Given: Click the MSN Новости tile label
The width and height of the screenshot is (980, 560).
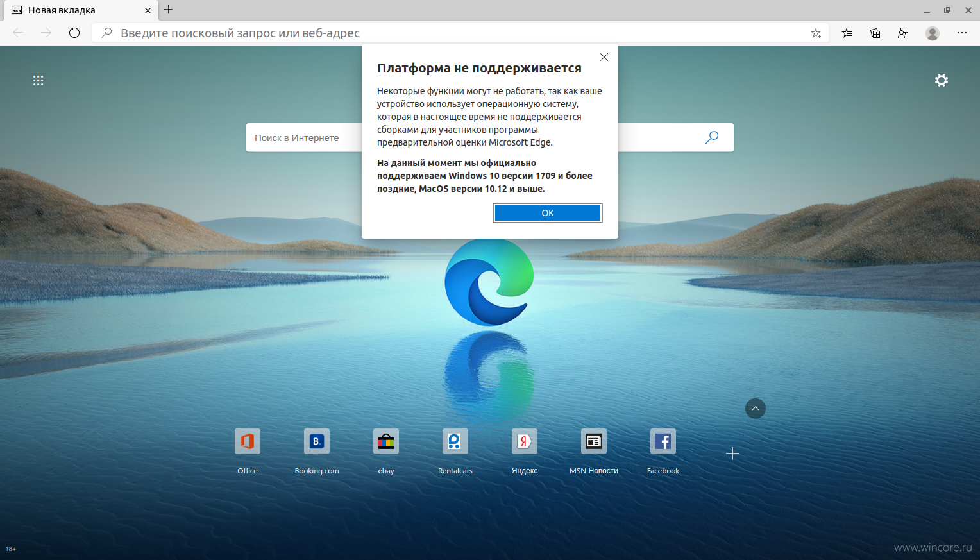Looking at the screenshot, I should point(594,471).
